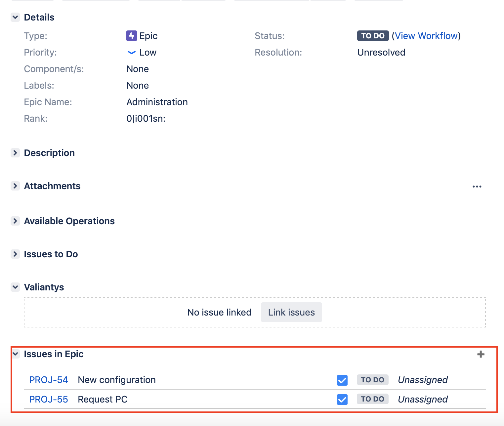Click the TO DO status lozenge in Details
This screenshot has width=504, height=426.
(372, 36)
